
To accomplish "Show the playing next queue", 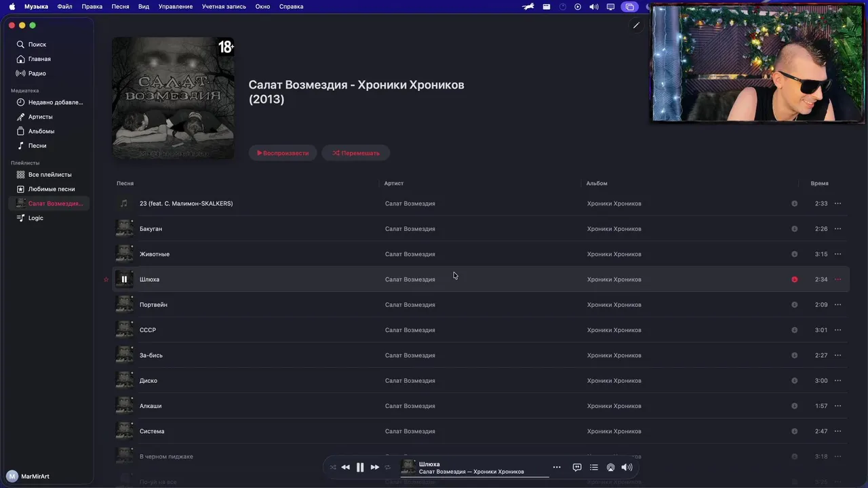I will point(594,467).
